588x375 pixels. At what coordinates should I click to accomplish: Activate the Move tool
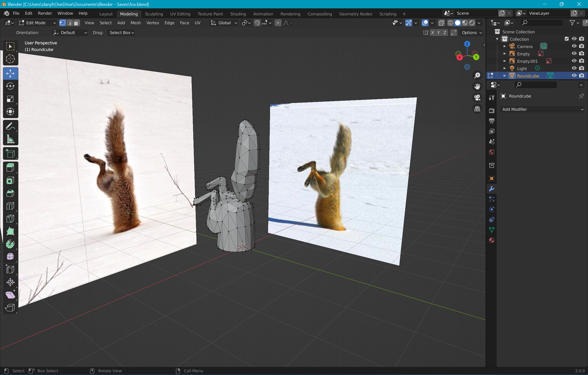[x=10, y=73]
